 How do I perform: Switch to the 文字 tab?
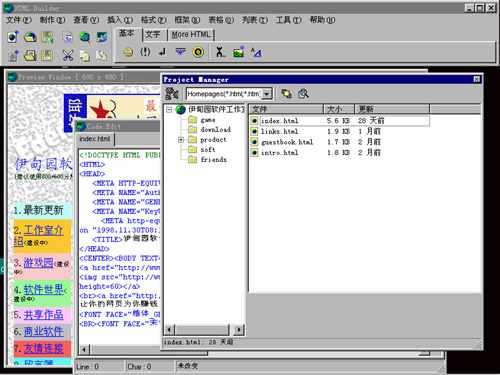[x=153, y=35]
